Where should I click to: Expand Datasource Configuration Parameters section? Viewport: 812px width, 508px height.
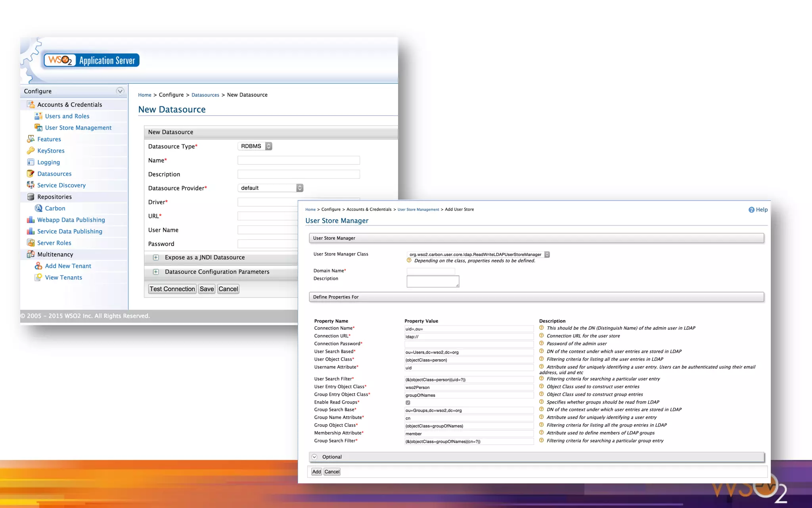coord(156,272)
